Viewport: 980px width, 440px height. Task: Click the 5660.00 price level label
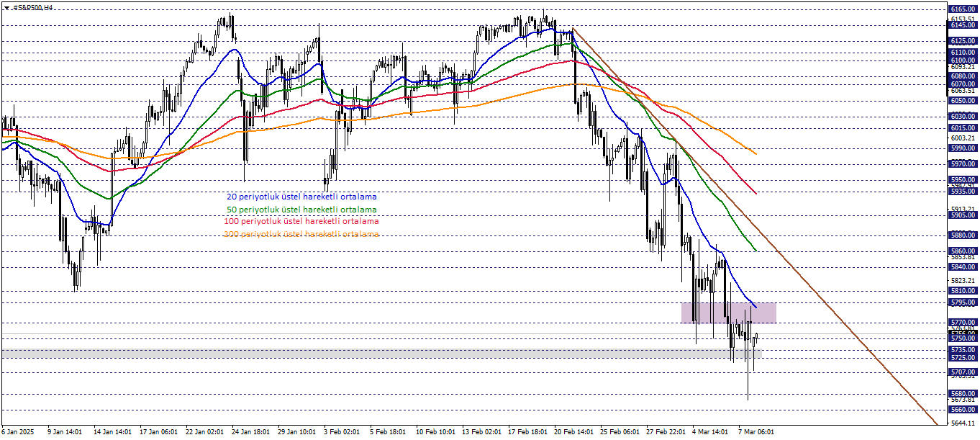tap(962, 410)
